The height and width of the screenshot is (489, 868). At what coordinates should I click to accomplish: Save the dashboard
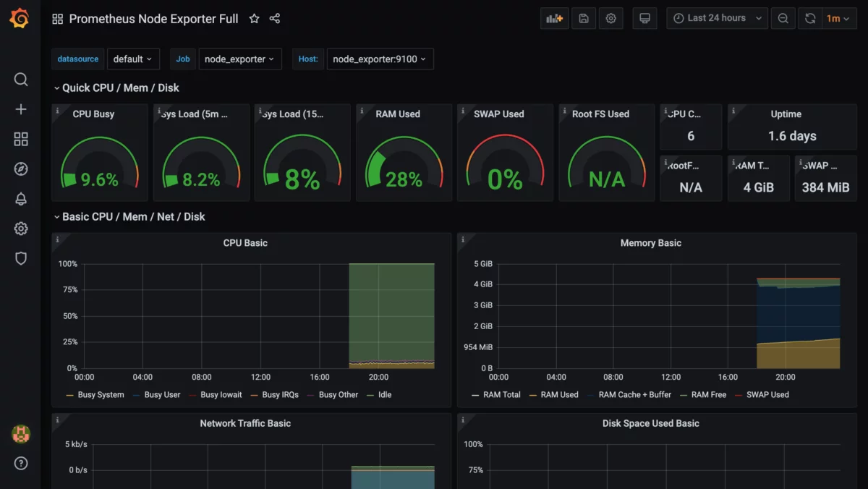pos(583,17)
